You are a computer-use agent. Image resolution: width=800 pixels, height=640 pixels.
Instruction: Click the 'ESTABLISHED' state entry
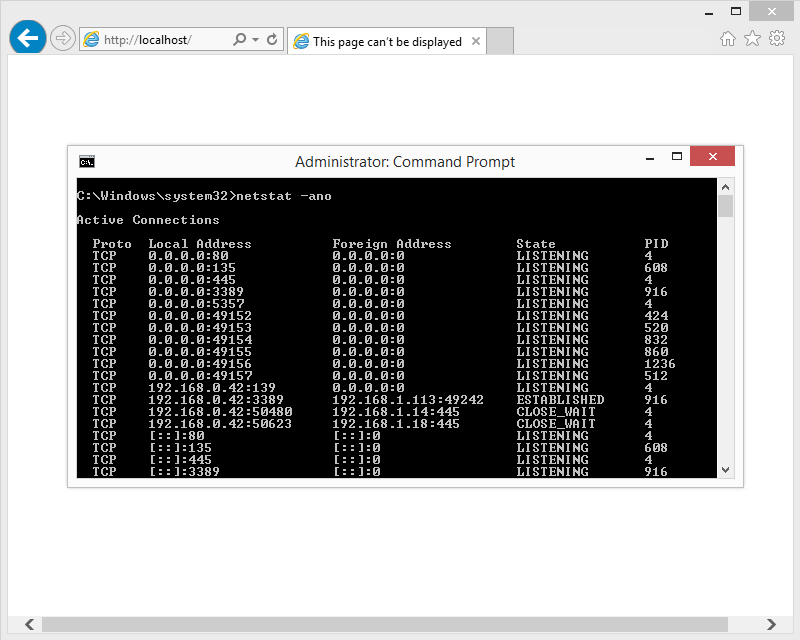pyautogui.click(x=560, y=400)
